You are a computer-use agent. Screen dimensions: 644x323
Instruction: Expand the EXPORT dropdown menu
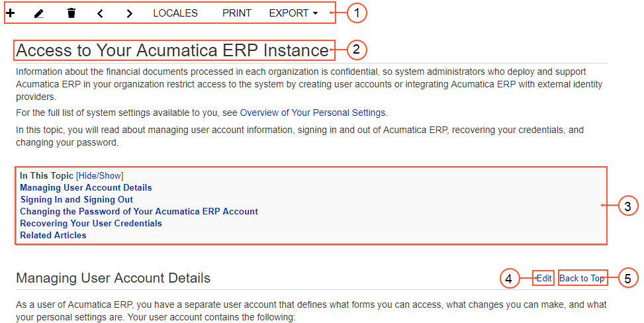coord(293,13)
